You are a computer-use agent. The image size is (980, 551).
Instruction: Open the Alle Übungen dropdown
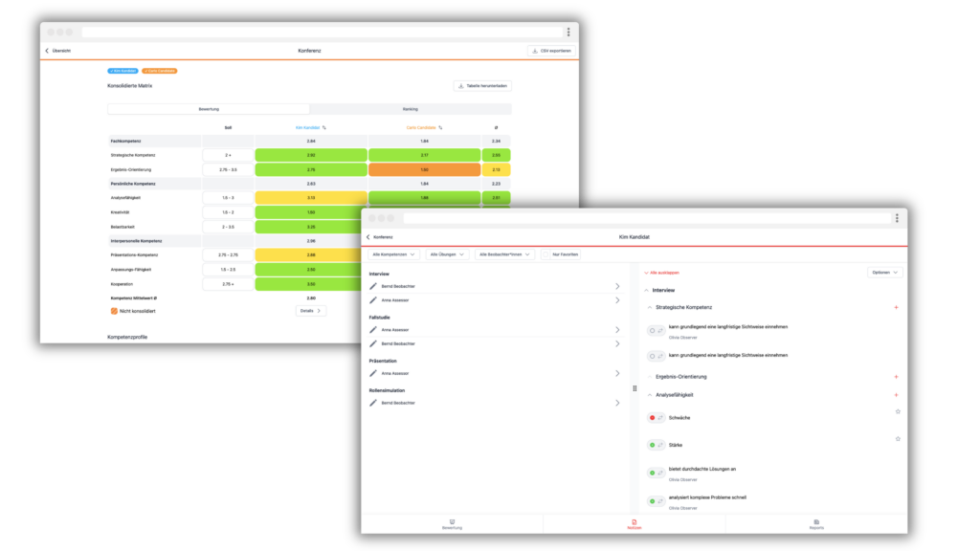click(x=447, y=254)
